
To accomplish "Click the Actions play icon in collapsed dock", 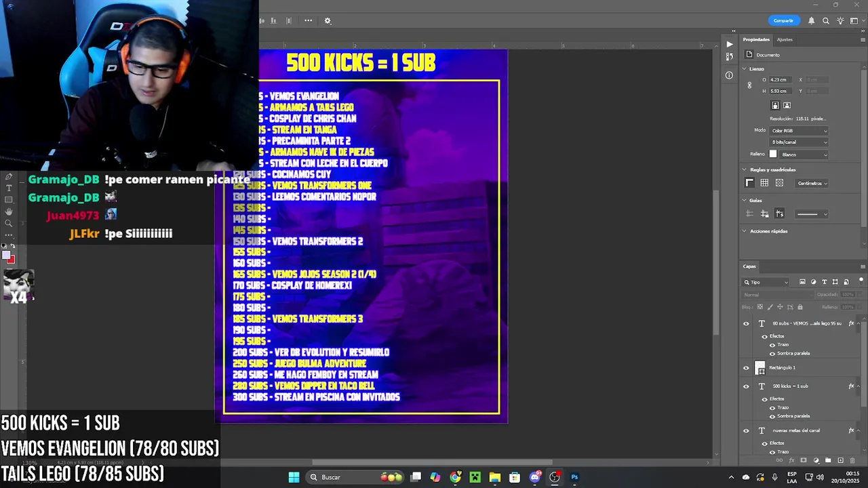I will (x=729, y=45).
